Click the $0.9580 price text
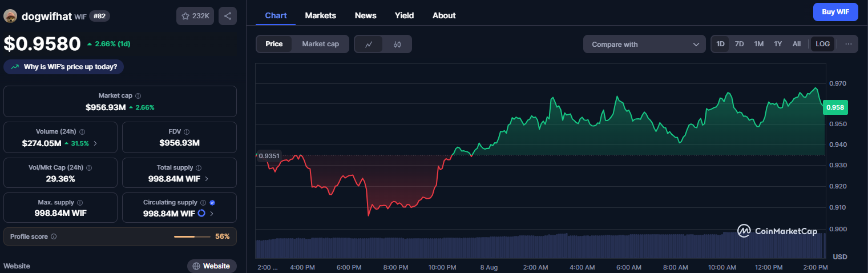 [x=42, y=44]
